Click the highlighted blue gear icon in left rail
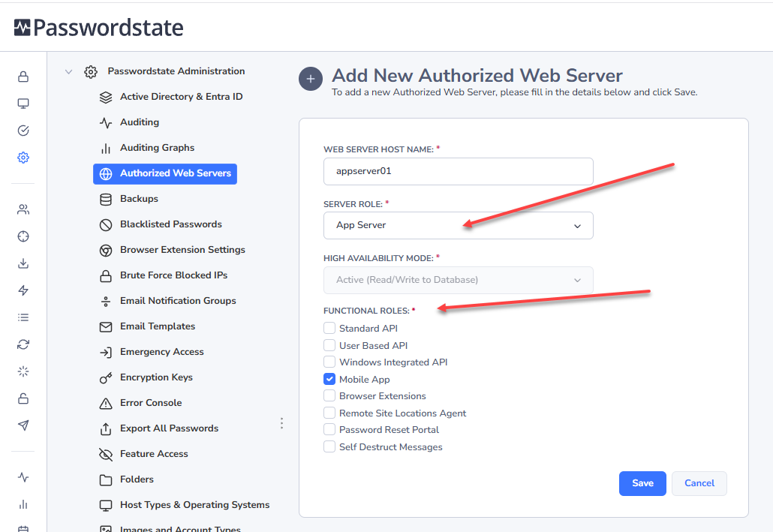Image resolution: width=773 pixels, height=532 pixels. click(23, 158)
